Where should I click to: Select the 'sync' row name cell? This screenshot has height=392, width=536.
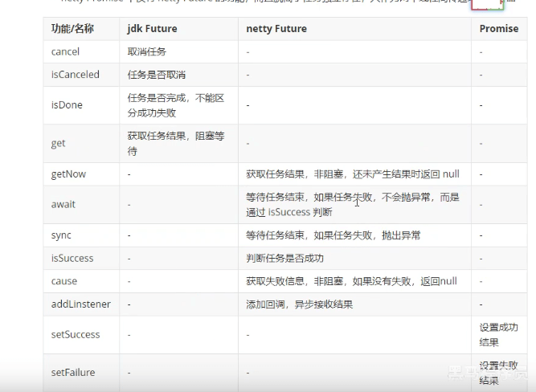[x=81, y=235]
